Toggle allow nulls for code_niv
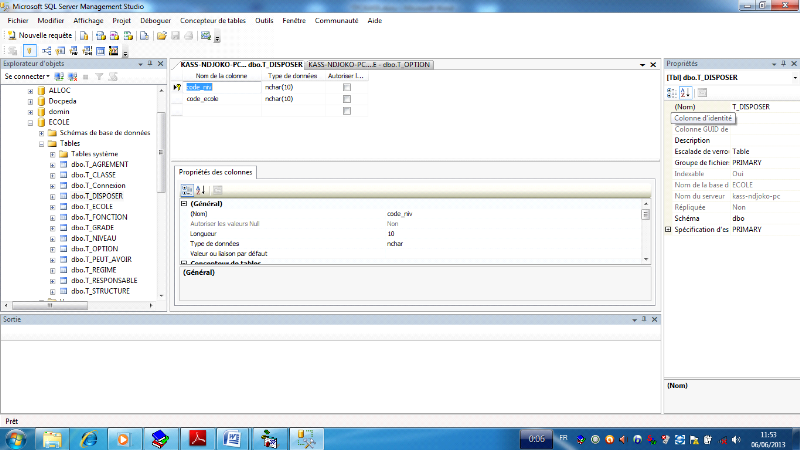Screen dimensions: 800x450 coord(347,87)
